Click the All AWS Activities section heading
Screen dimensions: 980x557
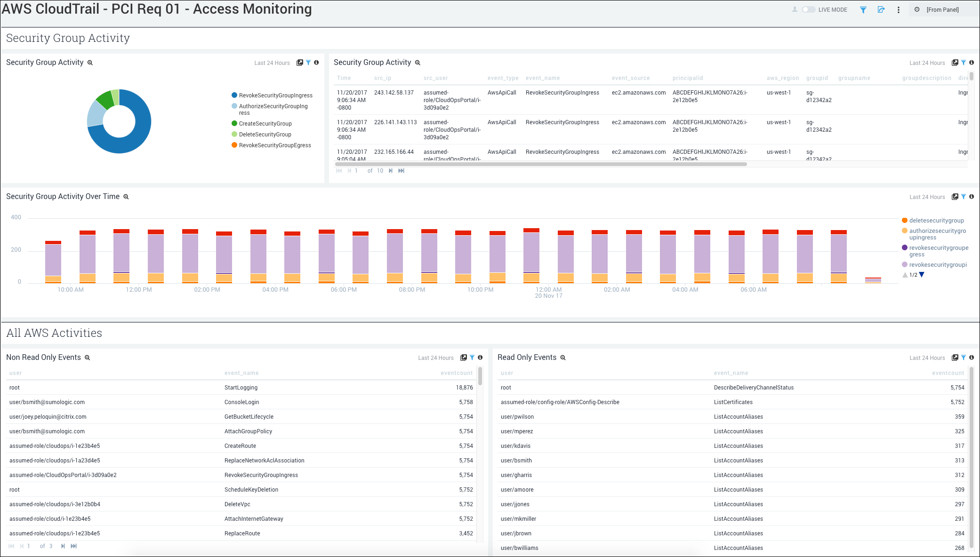point(54,333)
